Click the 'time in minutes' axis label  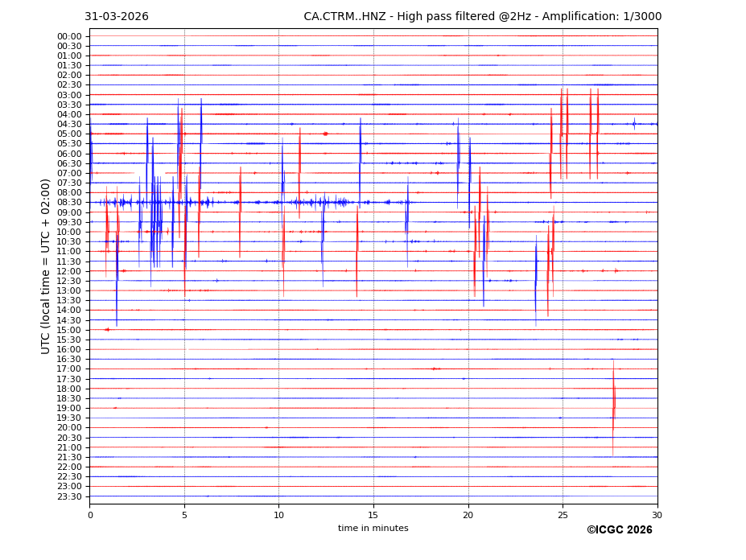(373, 528)
